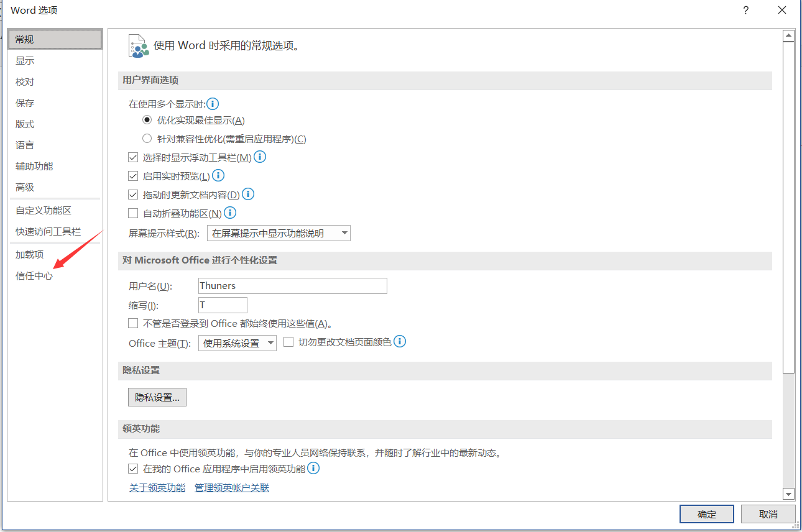Screen dimensions: 802x532
Task: Click the 隐私设置 button
Action: [157, 397]
